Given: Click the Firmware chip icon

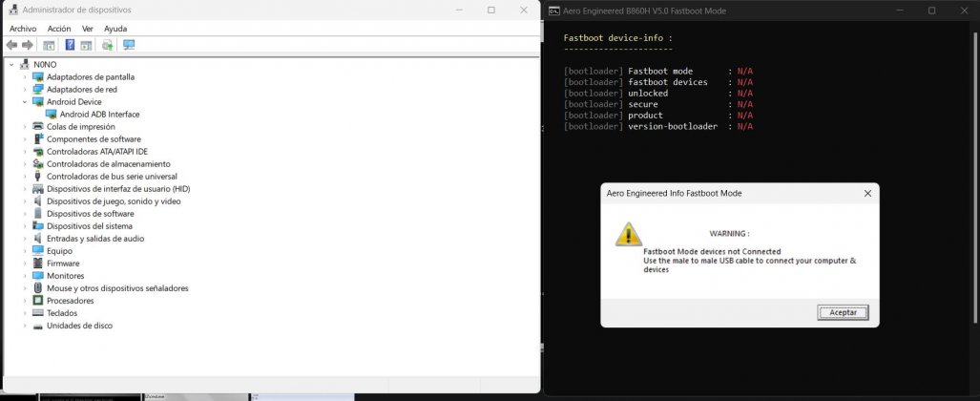Looking at the screenshot, I should coord(38,264).
